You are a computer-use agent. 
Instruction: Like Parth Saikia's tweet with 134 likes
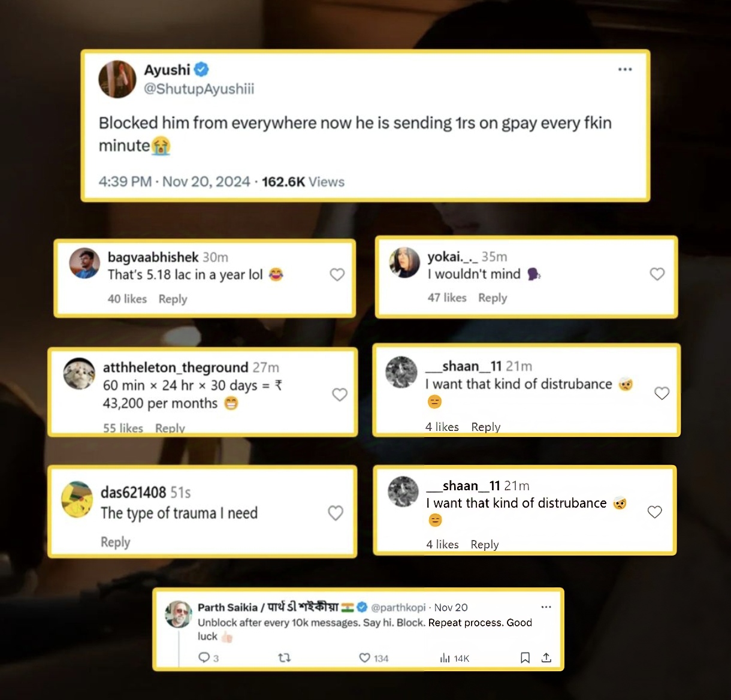(364, 657)
